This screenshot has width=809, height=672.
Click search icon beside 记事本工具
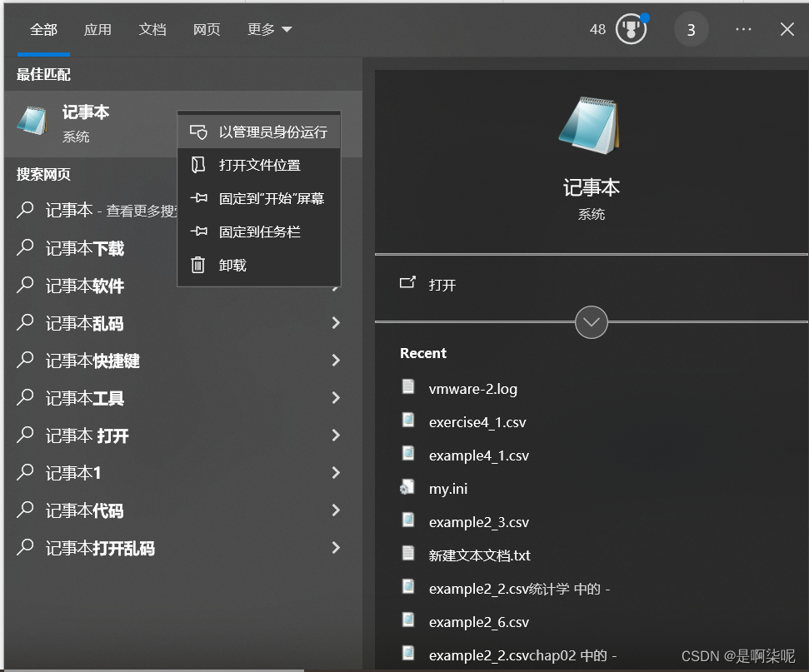(x=25, y=398)
